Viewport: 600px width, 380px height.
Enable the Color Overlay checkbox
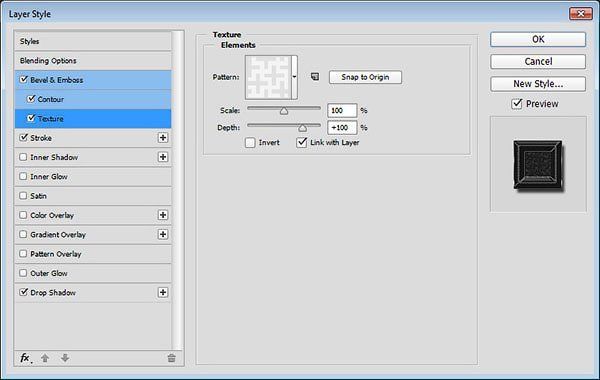tap(23, 215)
